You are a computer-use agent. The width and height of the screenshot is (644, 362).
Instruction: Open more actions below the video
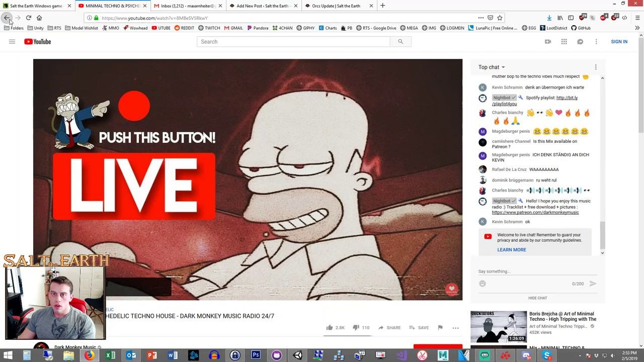(x=455, y=328)
